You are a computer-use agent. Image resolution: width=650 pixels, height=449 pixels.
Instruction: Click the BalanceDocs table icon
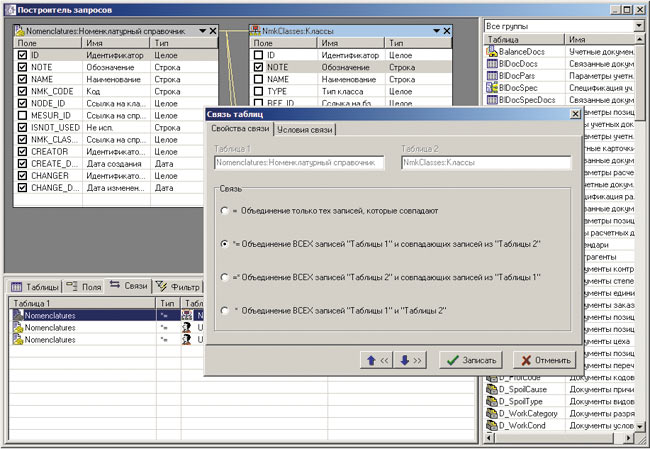pos(491,49)
